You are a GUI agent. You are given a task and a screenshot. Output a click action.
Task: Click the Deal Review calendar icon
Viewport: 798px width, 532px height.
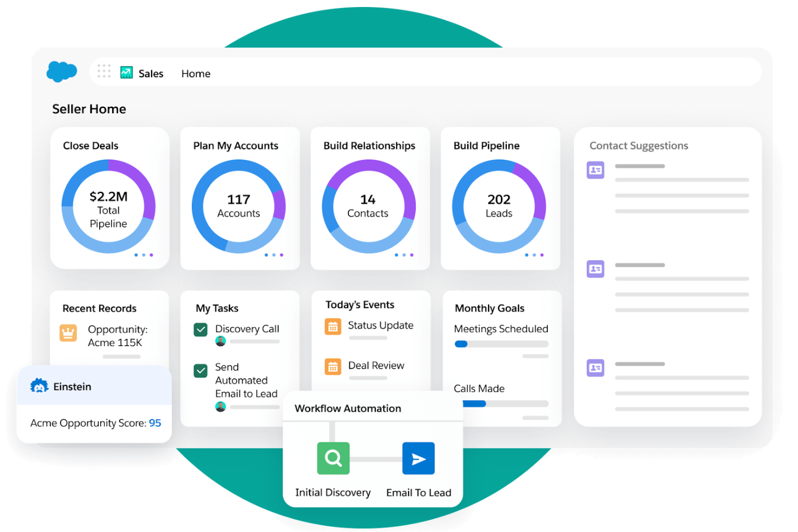tap(333, 366)
